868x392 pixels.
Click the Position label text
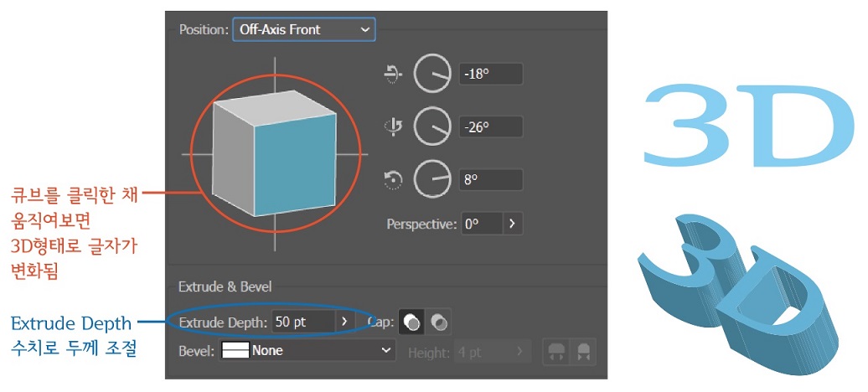tap(204, 30)
